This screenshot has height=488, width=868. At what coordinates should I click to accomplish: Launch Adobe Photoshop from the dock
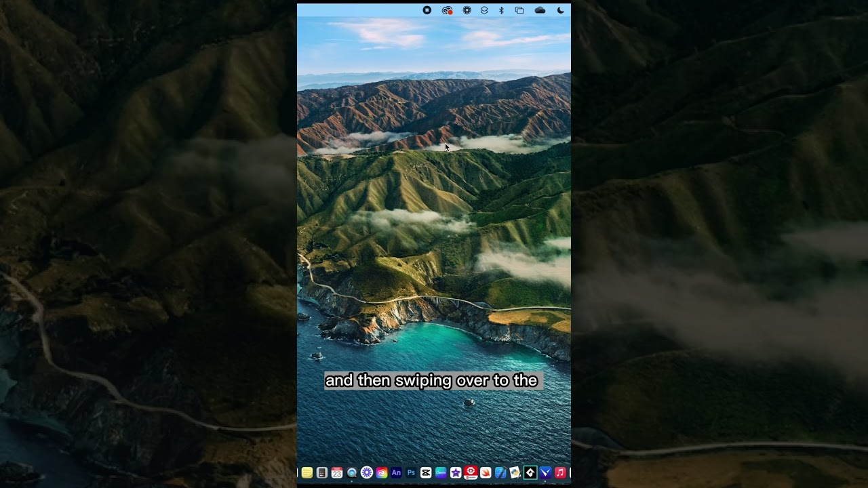coord(411,472)
